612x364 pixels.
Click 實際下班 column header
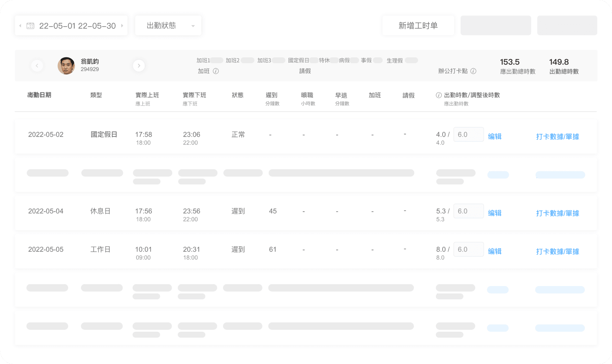point(195,95)
